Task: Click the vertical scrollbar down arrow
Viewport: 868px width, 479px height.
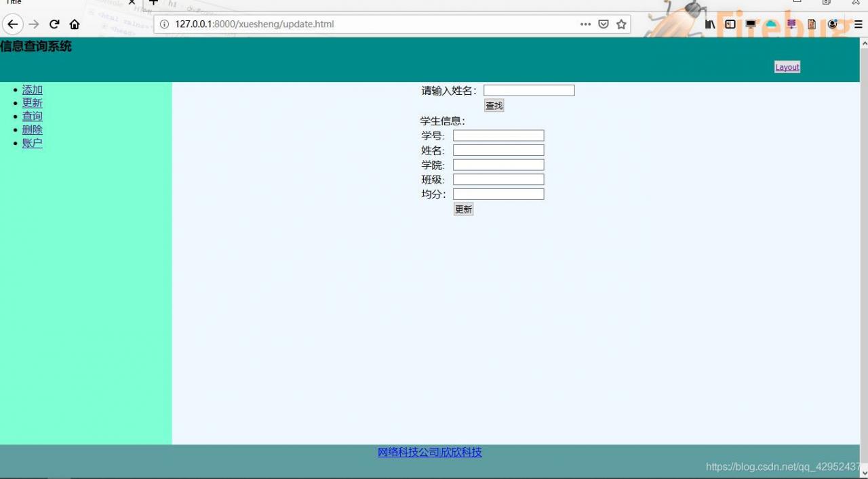Action: pyautogui.click(x=864, y=472)
